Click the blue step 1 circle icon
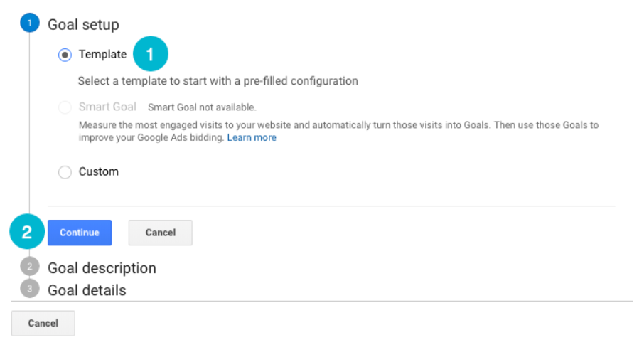 pyautogui.click(x=29, y=23)
